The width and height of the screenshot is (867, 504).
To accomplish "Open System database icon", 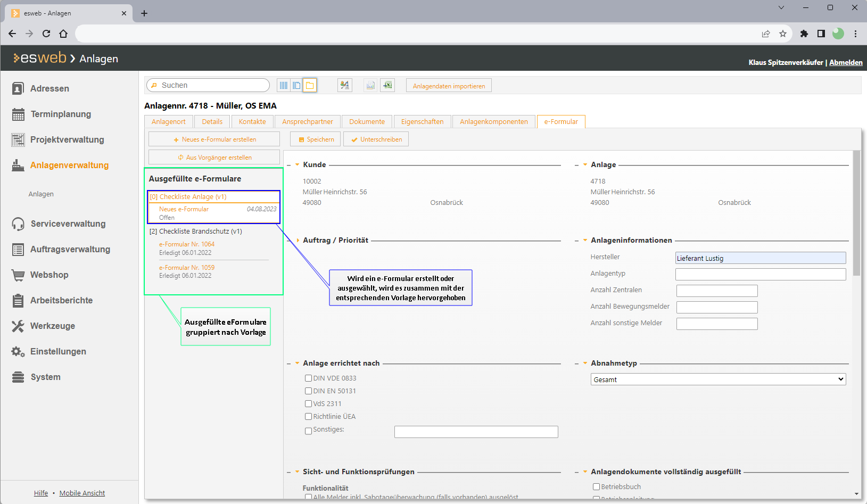I will click(18, 377).
